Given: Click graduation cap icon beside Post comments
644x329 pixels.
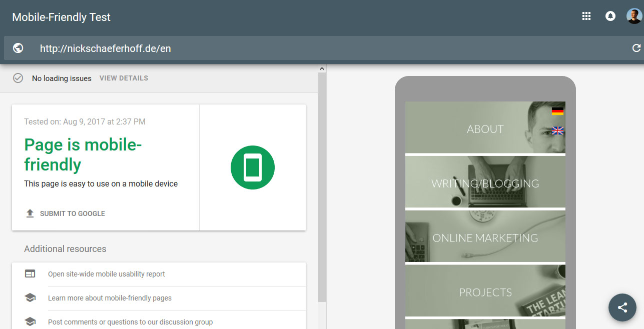Looking at the screenshot, I should click(30, 321).
